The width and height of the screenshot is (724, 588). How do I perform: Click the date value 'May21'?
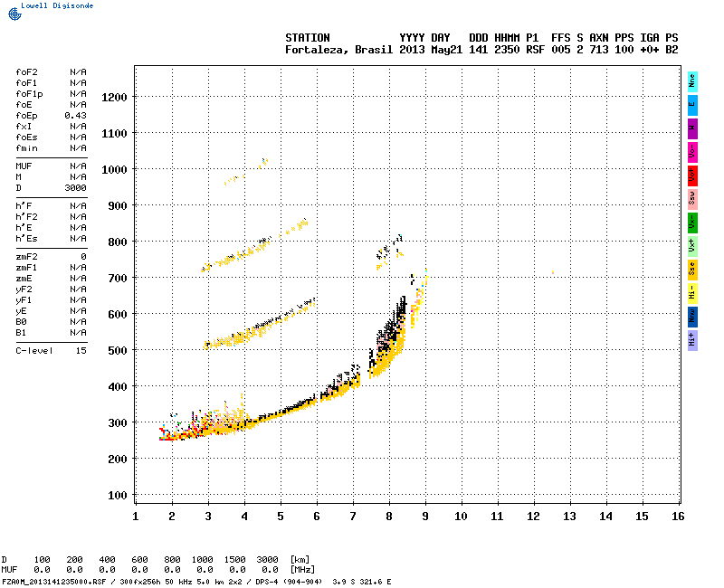[x=446, y=50]
